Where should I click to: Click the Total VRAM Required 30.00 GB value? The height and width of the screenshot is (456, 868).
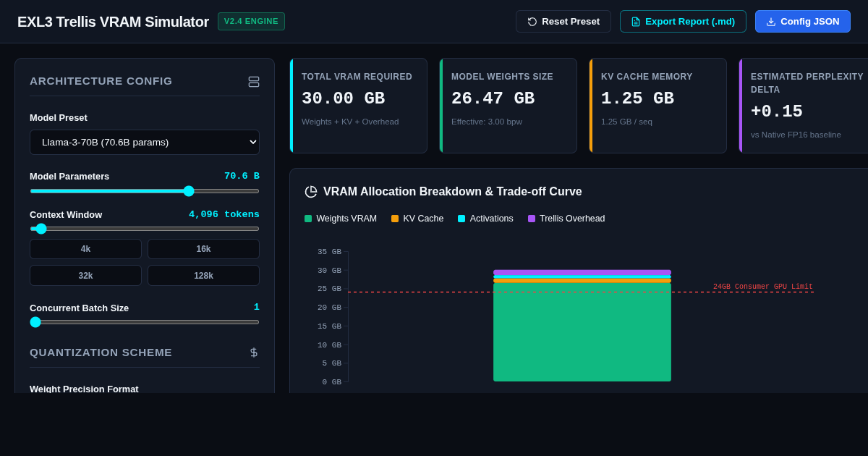(x=343, y=98)
